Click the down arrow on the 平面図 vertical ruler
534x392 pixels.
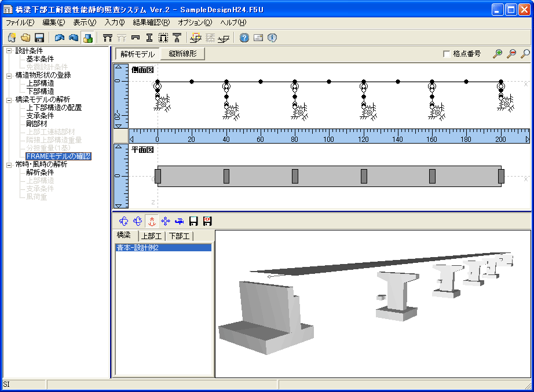tap(119, 206)
